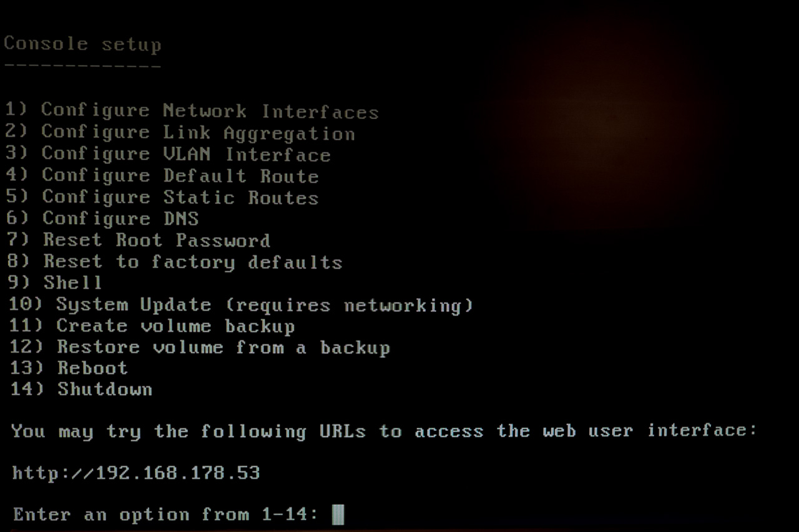The width and height of the screenshot is (799, 532).
Task: Open the http://192.168.178.53 web interface URL
Action: pyautogui.click(x=136, y=473)
